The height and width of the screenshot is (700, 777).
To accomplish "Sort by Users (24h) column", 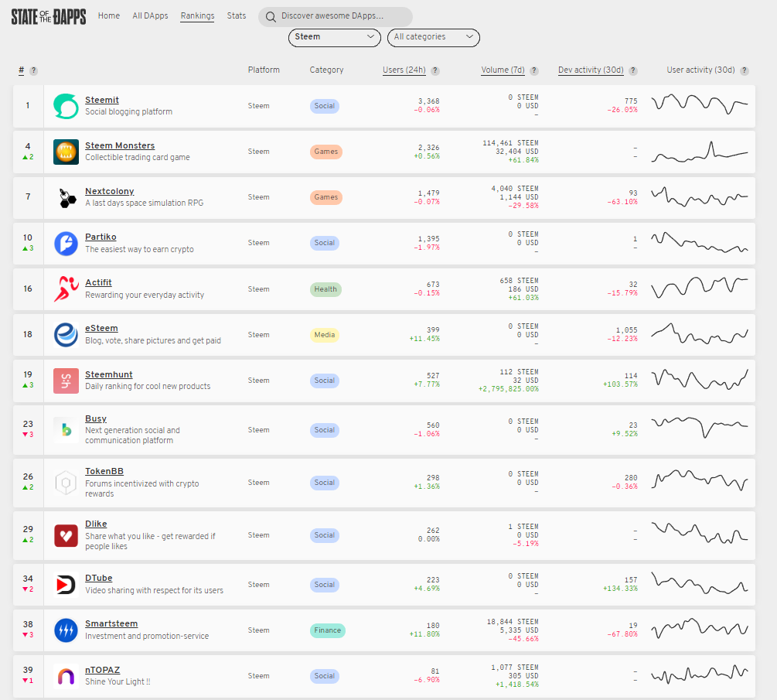I will tap(404, 70).
